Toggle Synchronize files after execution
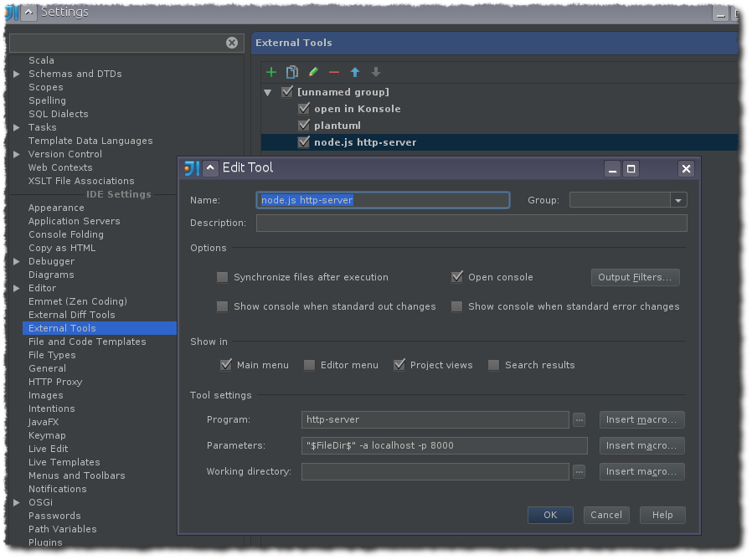This screenshot has width=752, height=560. click(222, 277)
